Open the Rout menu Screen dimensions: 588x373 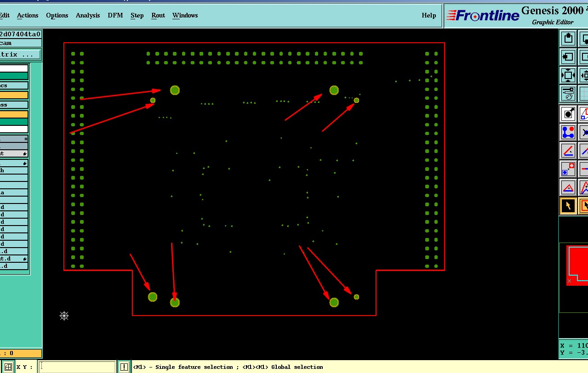(x=158, y=15)
